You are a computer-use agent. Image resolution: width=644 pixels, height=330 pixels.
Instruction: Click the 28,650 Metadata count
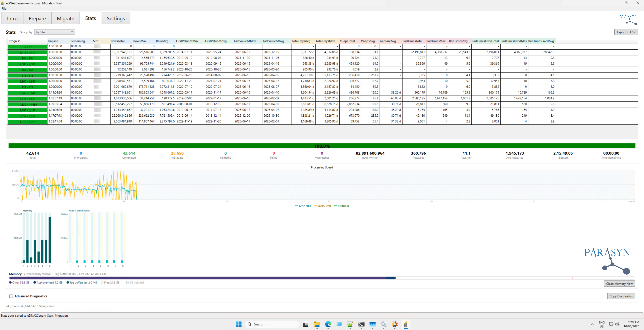177,153
